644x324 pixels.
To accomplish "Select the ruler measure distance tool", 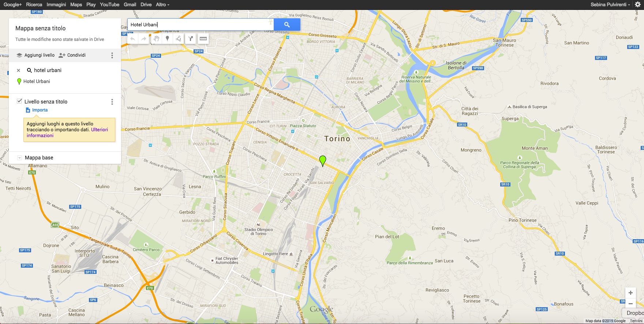I will point(203,38).
